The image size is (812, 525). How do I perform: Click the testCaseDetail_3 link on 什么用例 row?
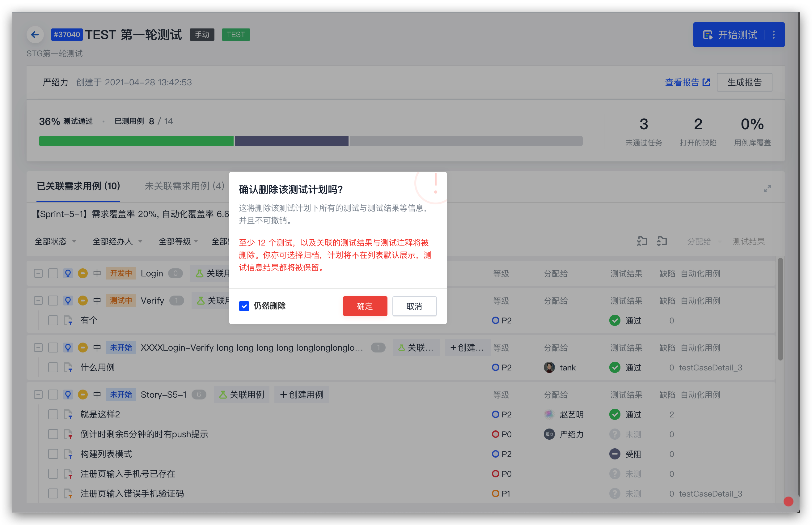[711, 368]
